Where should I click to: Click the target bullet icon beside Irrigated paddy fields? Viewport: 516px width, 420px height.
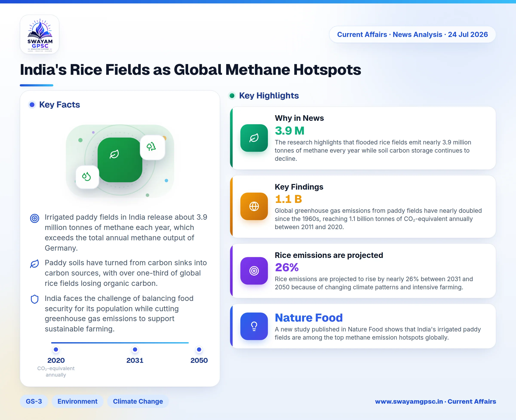pyautogui.click(x=35, y=218)
